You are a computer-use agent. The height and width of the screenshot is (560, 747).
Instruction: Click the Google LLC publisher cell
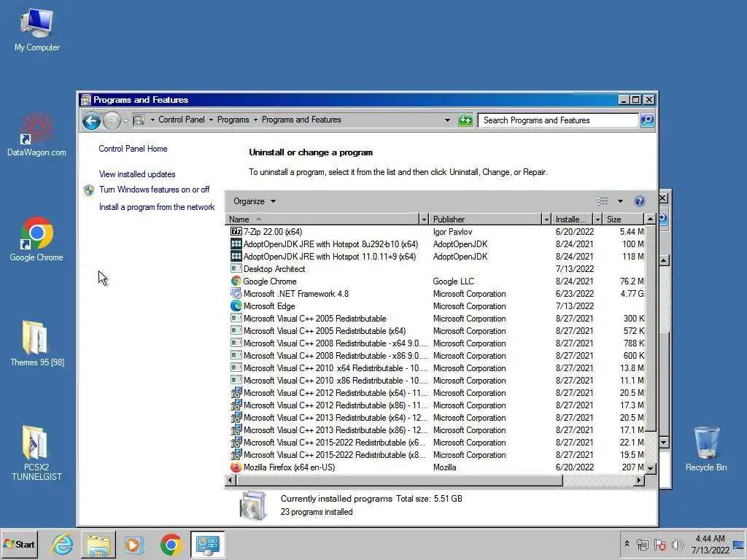[x=453, y=281]
